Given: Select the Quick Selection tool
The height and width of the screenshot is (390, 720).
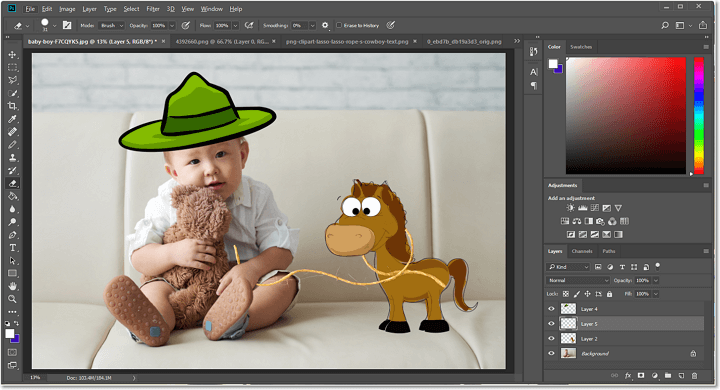Looking at the screenshot, I should [x=12, y=93].
